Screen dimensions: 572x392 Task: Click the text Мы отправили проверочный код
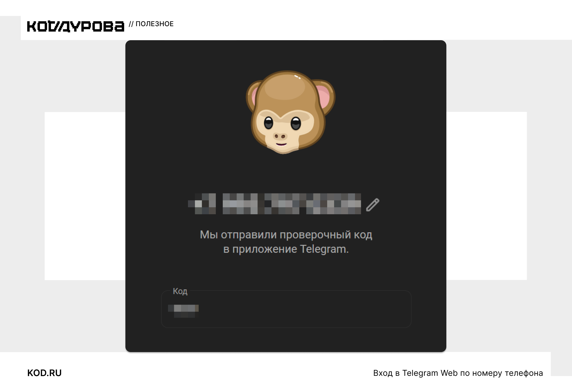click(286, 235)
